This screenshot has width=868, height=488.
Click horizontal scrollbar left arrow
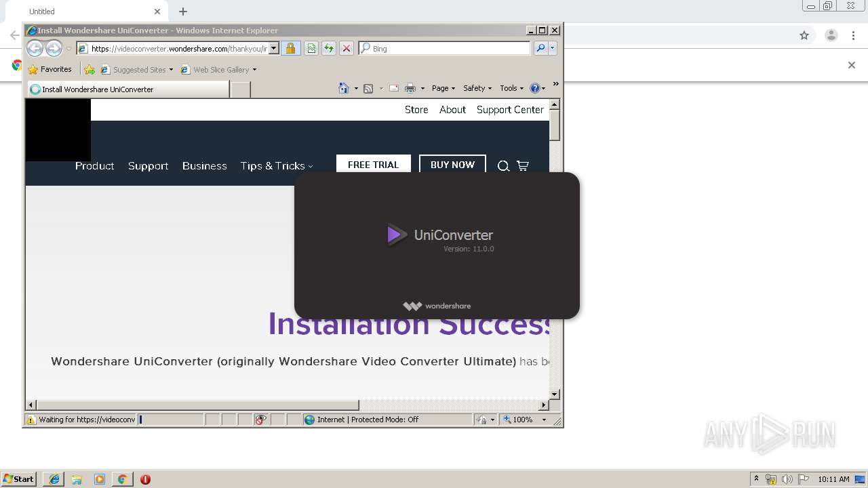click(x=31, y=405)
